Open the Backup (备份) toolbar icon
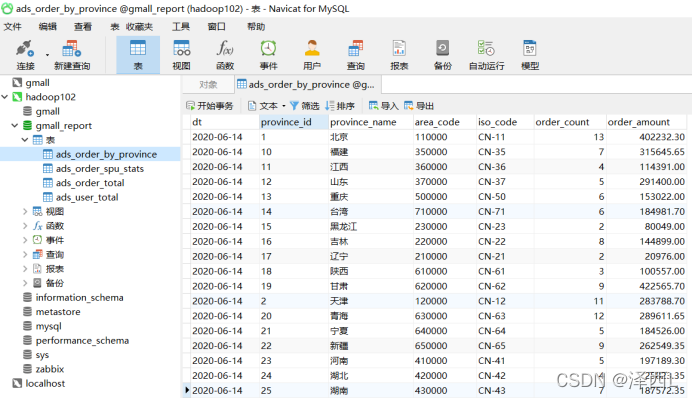 coord(442,55)
